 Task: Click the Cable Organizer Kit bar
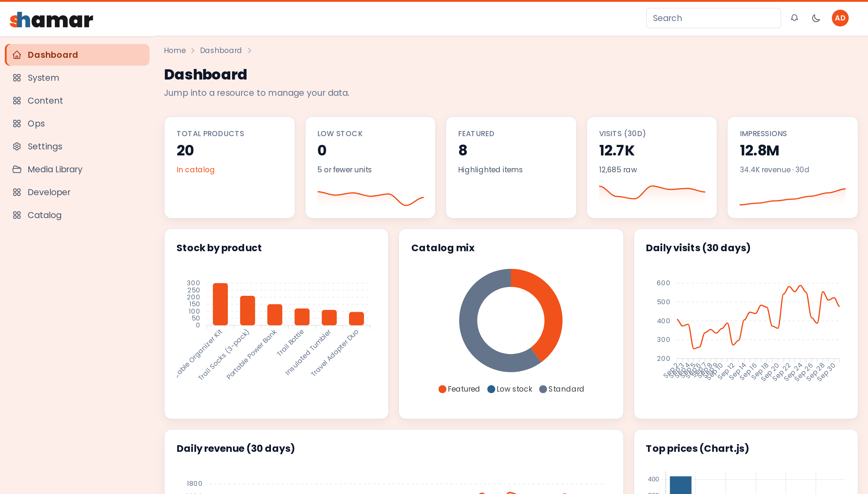(220, 304)
